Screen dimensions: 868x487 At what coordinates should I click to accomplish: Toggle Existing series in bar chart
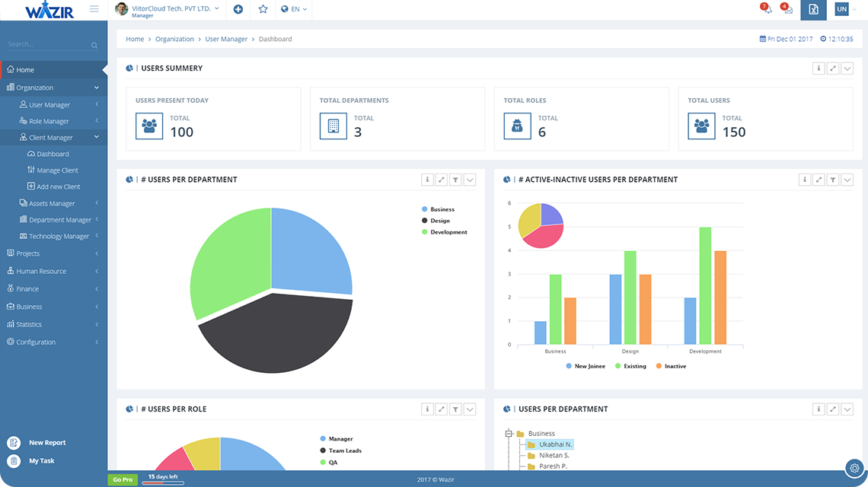[630, 366]
